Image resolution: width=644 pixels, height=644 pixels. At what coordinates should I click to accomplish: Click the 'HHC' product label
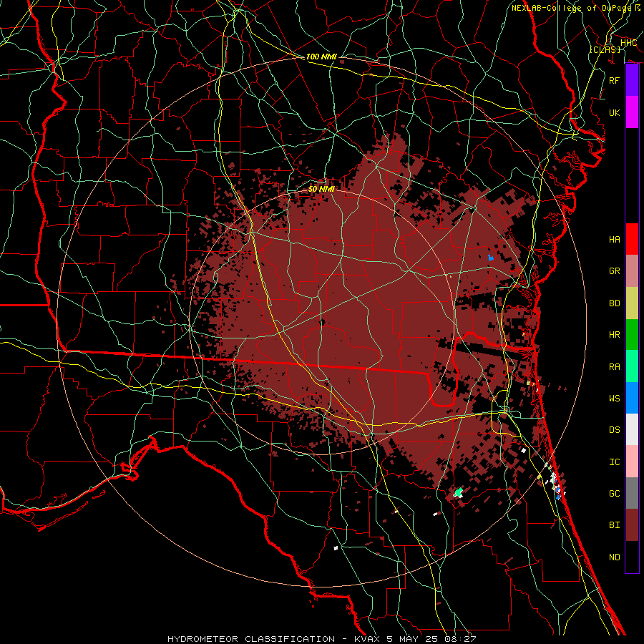click(x=629, y=43)
